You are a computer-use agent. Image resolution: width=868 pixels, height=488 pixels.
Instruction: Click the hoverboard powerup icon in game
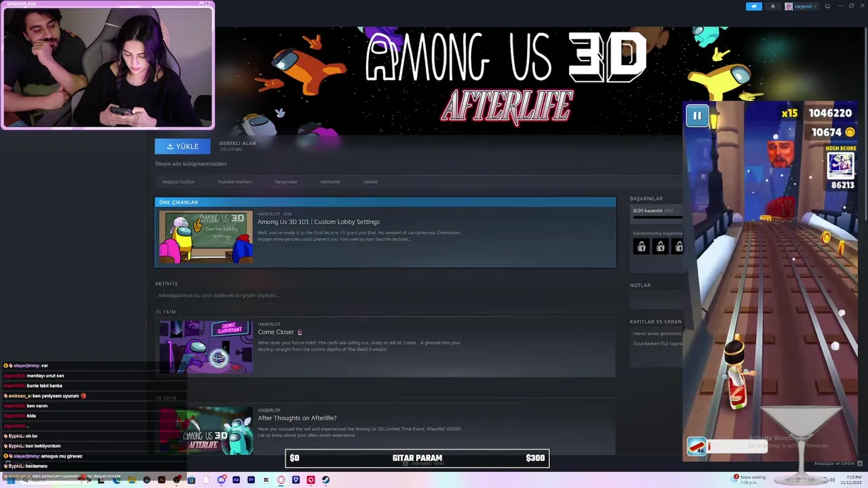[x=696, y=447]
